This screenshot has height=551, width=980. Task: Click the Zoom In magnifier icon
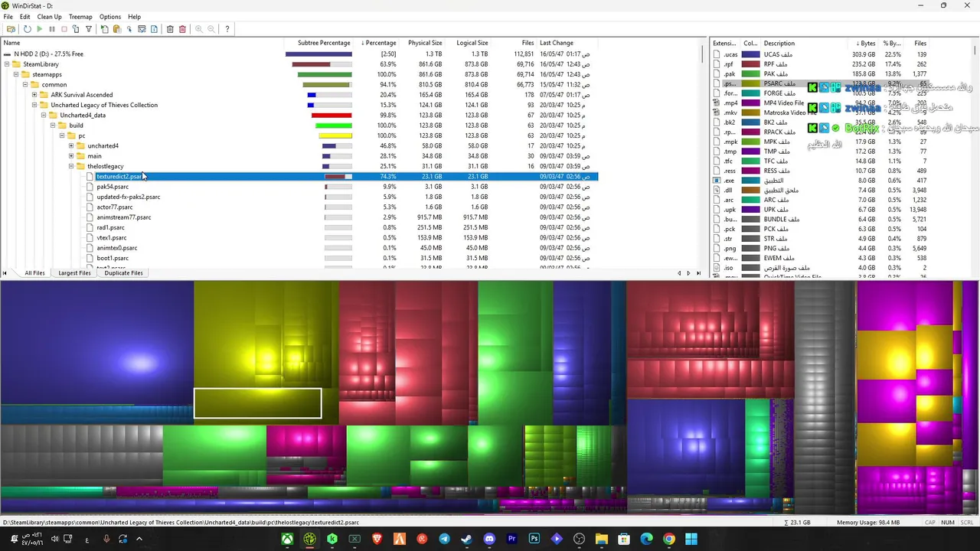[x=198, y=29]
